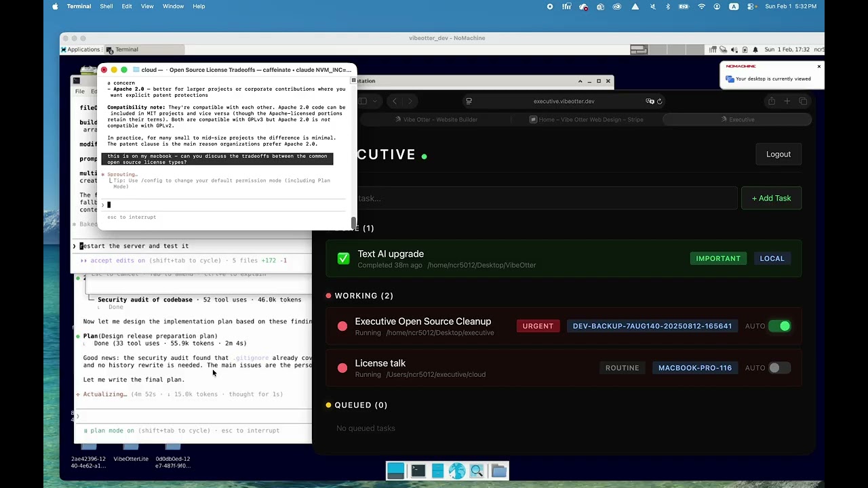Screen dimensions: 868x488
Task: Click the File menu in the remote editor window
Action: coord(80,91)
